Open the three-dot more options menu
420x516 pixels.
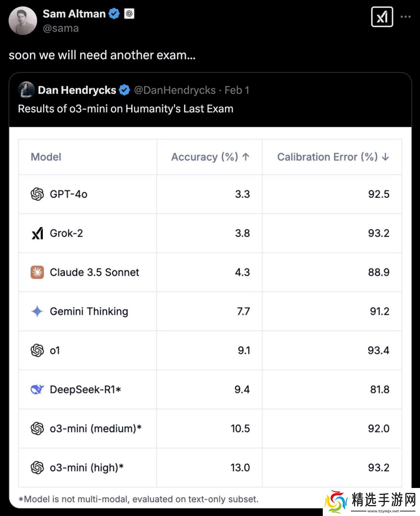point(406,17)
